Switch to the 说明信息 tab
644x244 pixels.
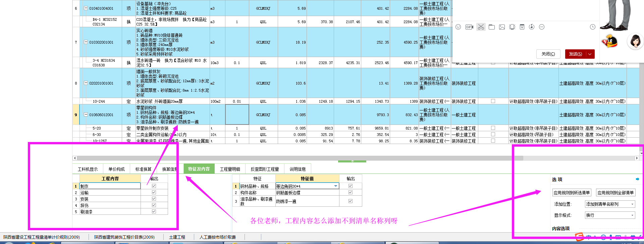point(298,169)
